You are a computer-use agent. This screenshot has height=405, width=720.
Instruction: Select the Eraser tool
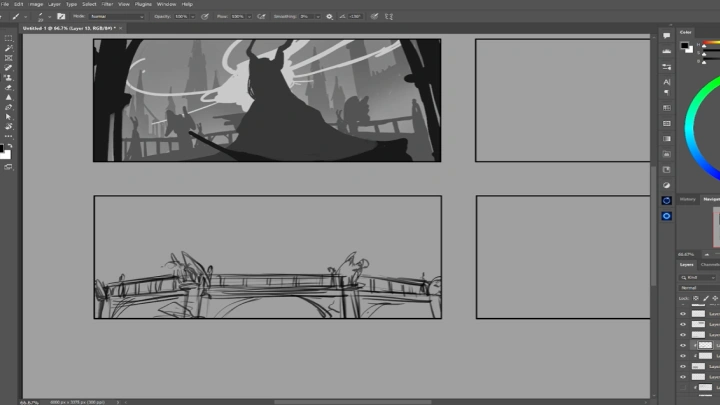[8, 87]
